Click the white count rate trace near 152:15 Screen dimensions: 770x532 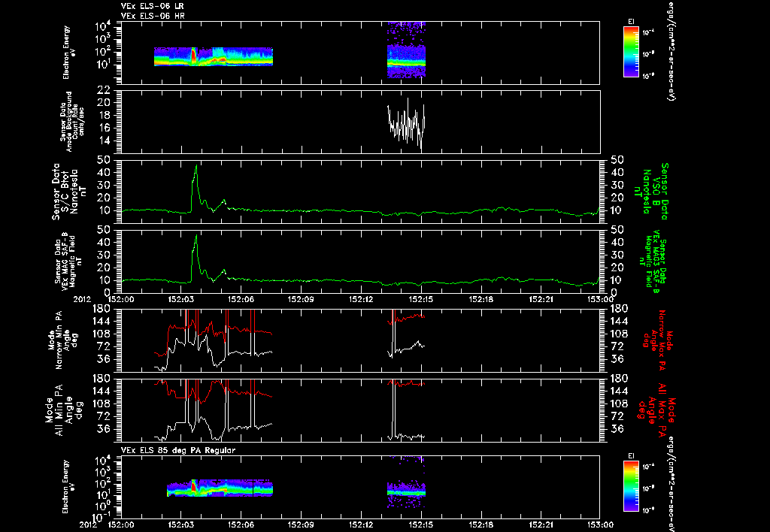[406, 124]
